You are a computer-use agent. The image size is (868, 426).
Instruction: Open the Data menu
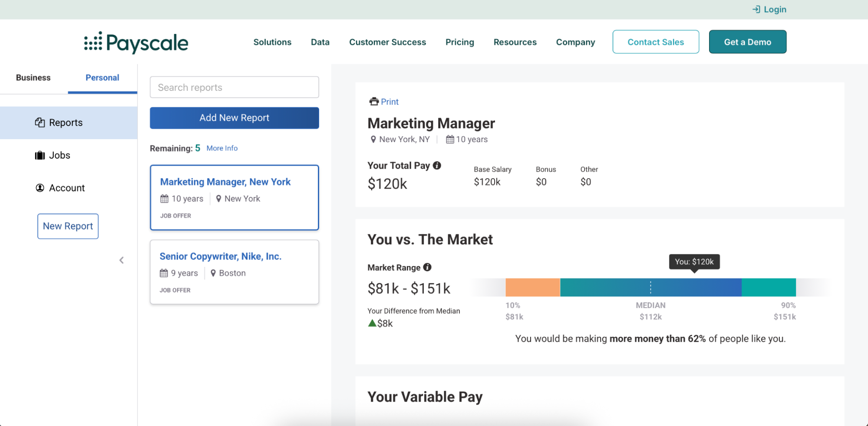point(320,42)
